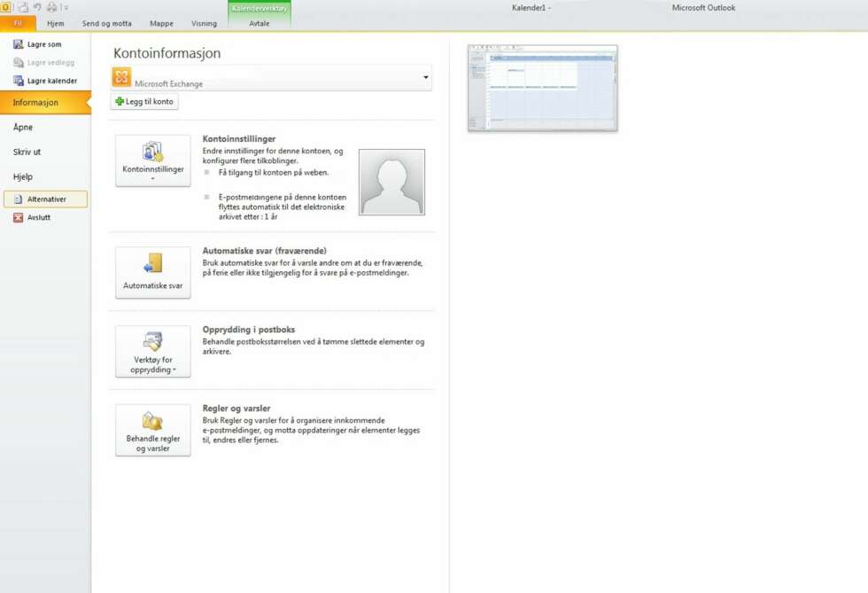This screenshot has width=868, height=593.
Task: Click the Lagre som icon
Action: [19, 44]
